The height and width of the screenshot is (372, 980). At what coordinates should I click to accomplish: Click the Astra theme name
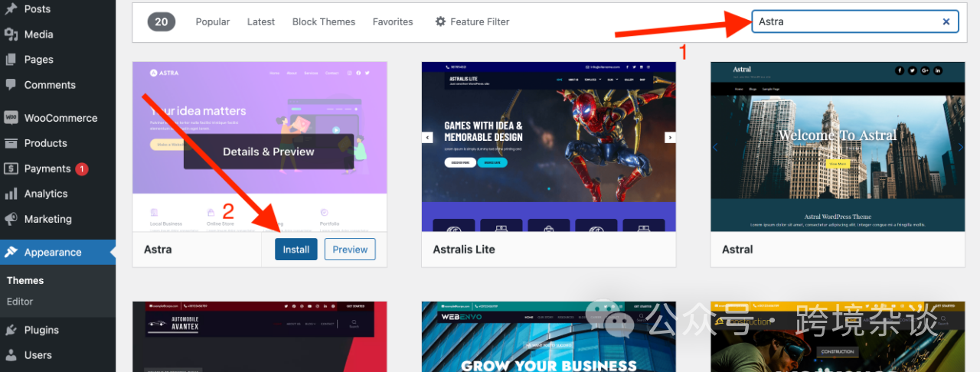coord(158,250)
